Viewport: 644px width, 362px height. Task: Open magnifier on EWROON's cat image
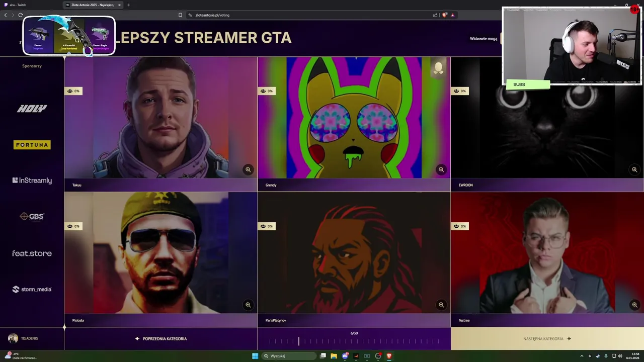(634, 170)
